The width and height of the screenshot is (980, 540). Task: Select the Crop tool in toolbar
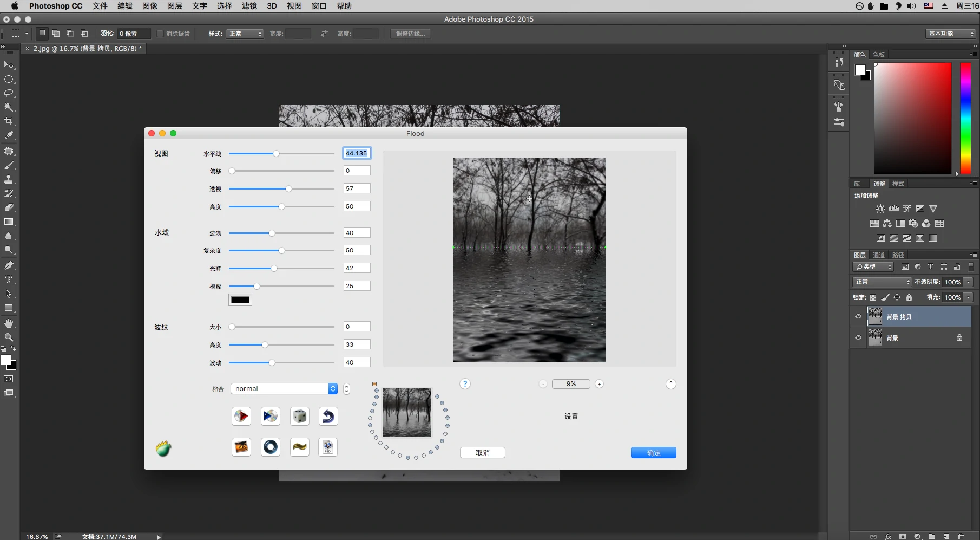(x=9, y=121)
